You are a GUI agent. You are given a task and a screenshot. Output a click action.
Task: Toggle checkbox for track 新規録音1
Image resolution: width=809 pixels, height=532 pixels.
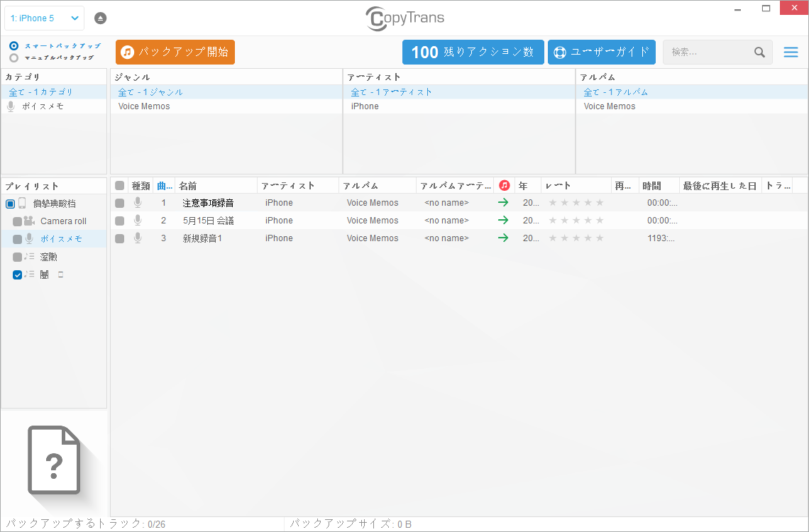click(x=120, y=238)
